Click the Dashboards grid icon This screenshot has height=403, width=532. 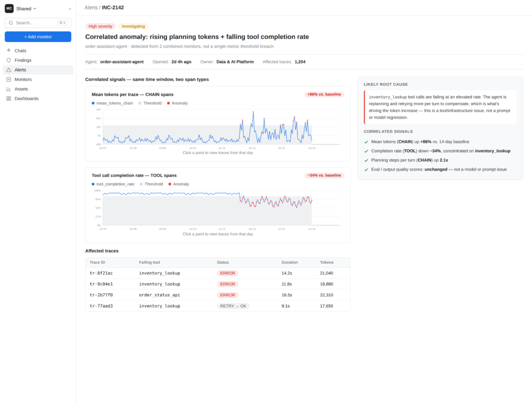coord(9,98)
